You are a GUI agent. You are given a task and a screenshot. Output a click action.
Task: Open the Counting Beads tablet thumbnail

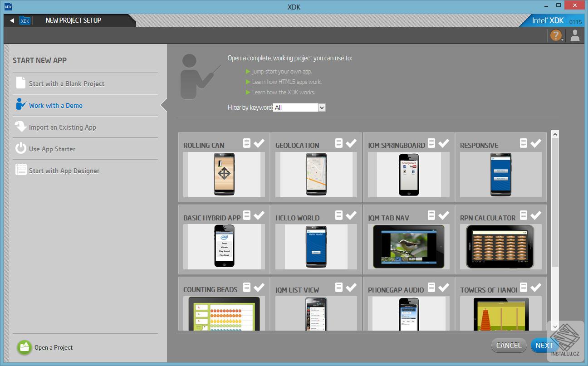pyautogui.click(x=224, y=314)
